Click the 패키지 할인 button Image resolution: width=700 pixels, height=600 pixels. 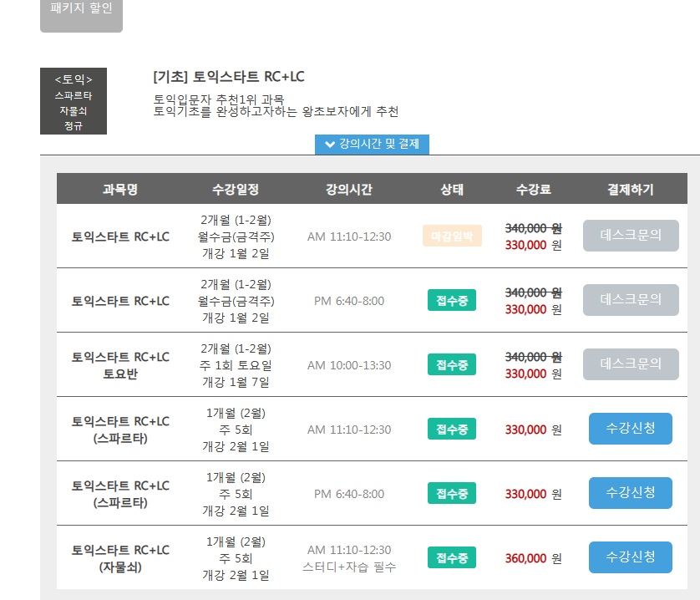(81, 10)
